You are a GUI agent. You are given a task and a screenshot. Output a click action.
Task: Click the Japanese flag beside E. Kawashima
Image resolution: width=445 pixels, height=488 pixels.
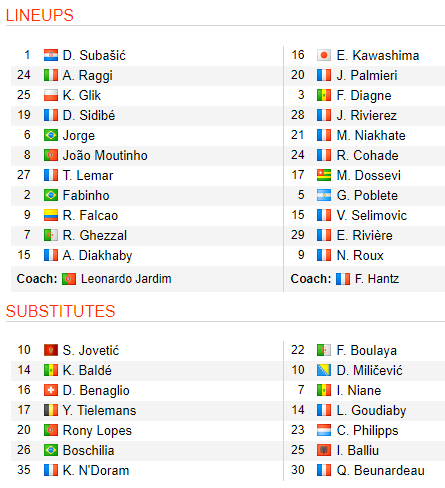[x=324, y=55]
